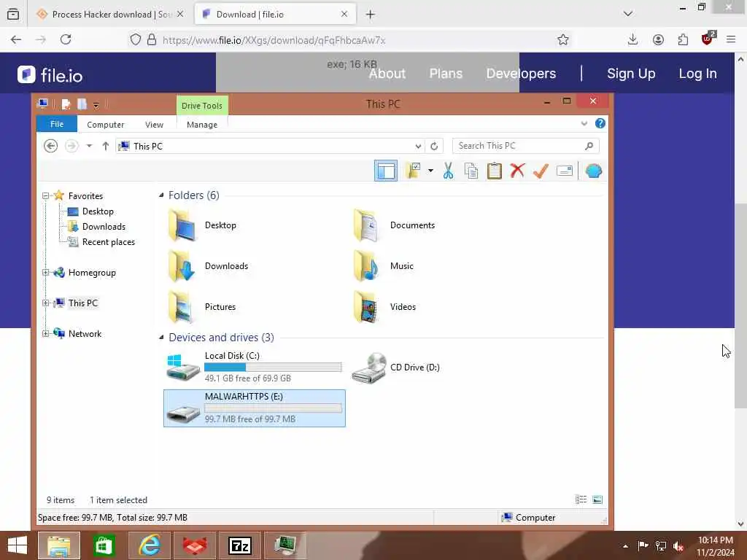This screenshot has width=747, height=560.
Task: Open the folder options dropdown arrow
Action: tap(430, 171)
